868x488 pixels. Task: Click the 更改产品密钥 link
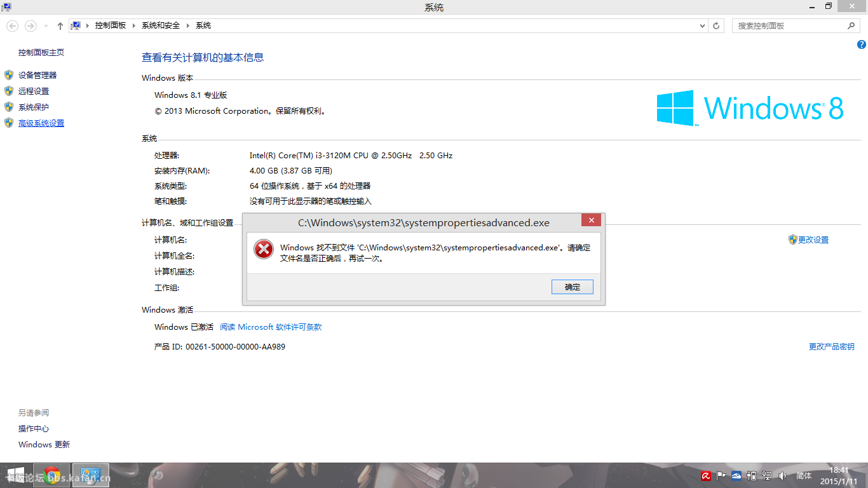[x=832, y=346]
